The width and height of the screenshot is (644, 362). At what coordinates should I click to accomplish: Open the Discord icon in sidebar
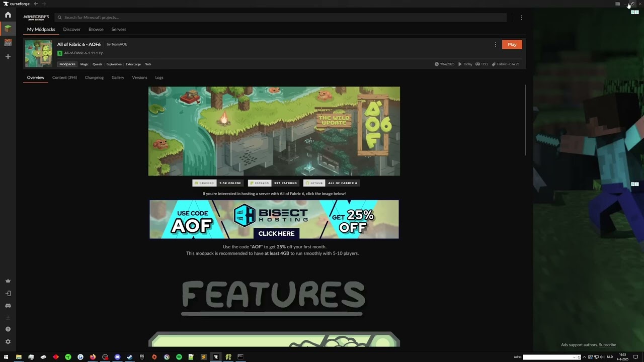pyautogui.click(x=8, y=305)
